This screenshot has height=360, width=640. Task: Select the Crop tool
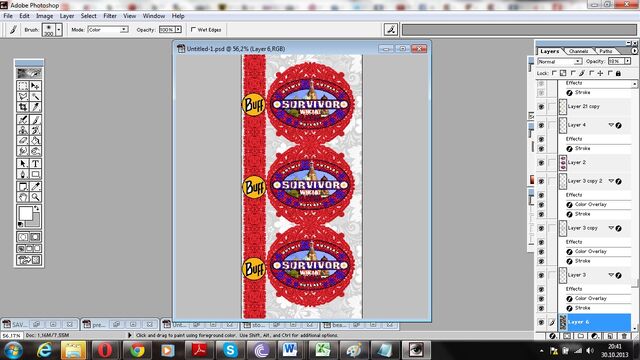[x=23, y=107]
